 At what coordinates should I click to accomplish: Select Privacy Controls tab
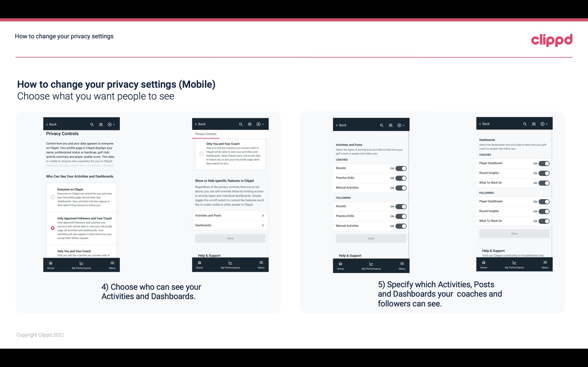click(206, 134)
